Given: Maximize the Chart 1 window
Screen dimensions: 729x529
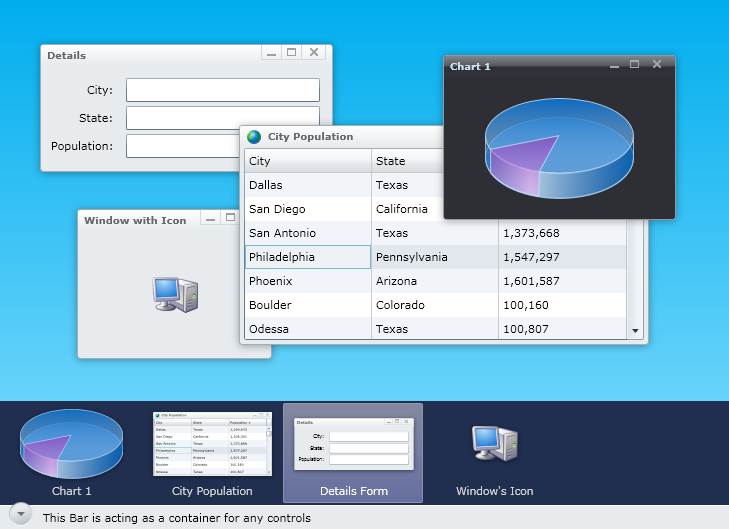Looking at the screenshot, I should pos(634,65).
